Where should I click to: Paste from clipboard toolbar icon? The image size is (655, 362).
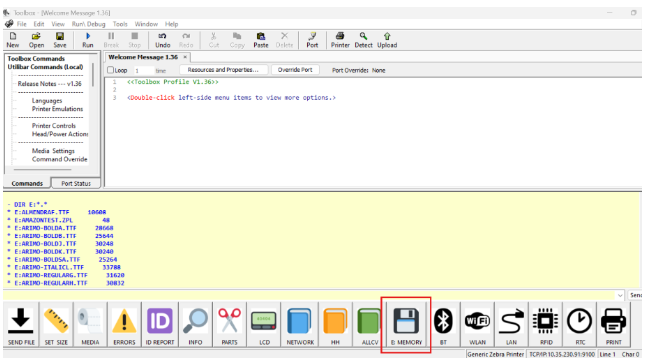(261, 41)
